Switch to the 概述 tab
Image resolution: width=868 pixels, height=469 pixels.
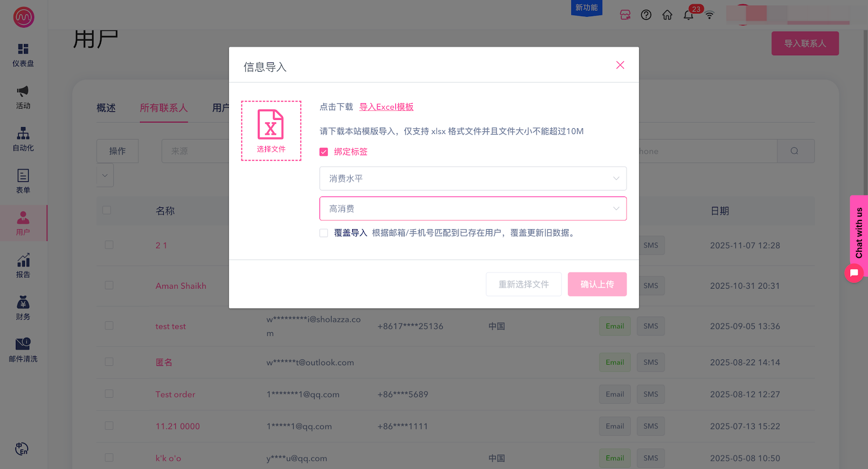106,108
